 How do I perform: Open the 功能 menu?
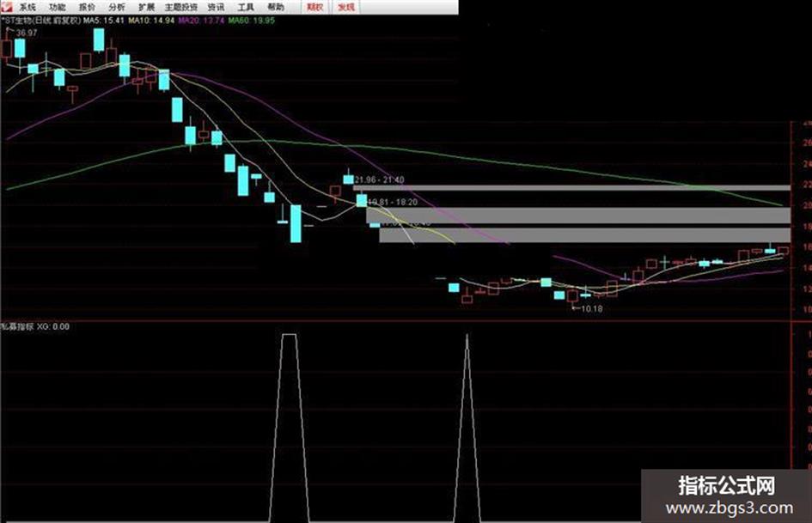click(58, 7)
